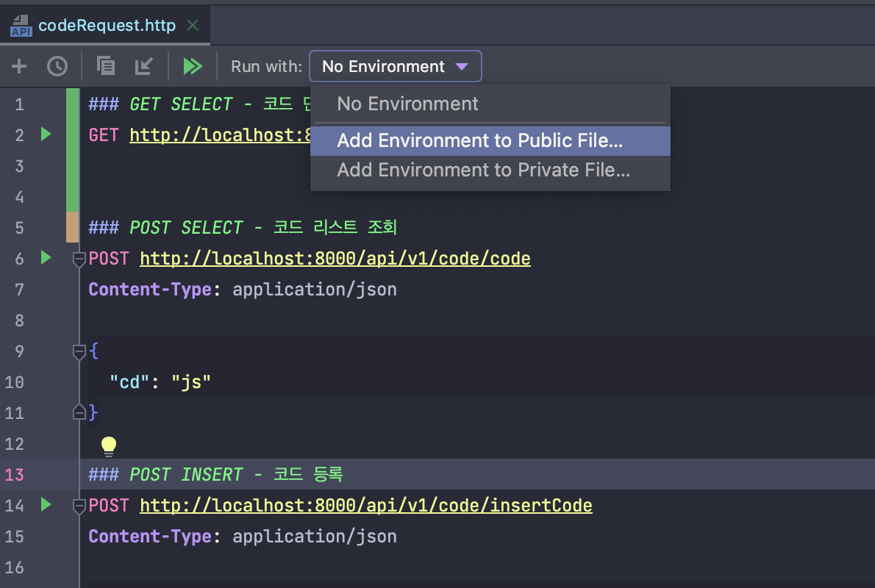The height and width of the screenshot is (588, 875).
Task: Open the examples copy icon in toolbar
Action: [105, 66]
